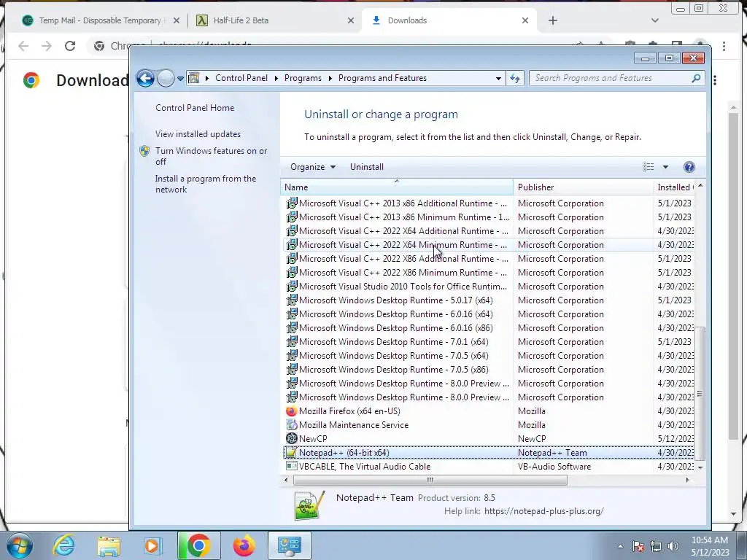This screenshot has height=560, width=747.
Task: Select Programs and Features breadcrumb segment
Action: point(382,78)
